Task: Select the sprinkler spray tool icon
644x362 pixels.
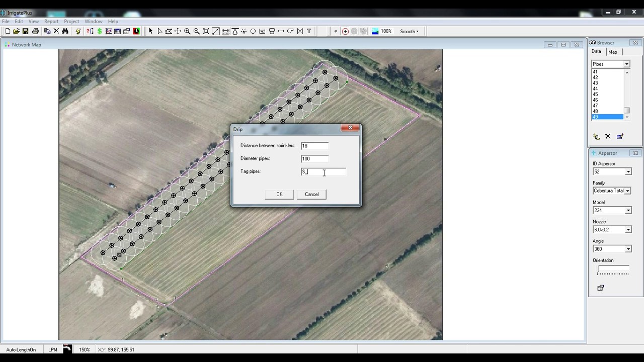Action: pyautogui.click(x=244, y=31)
